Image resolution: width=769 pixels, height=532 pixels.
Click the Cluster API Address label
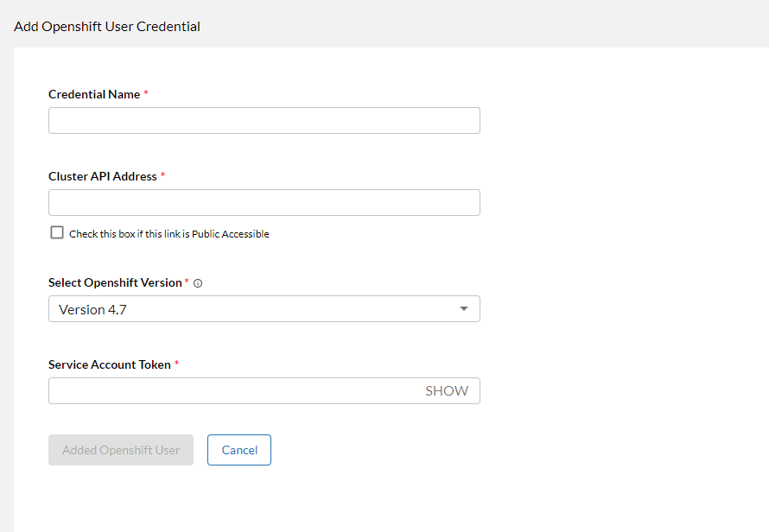pyautogui.click(x=103, y=176)
